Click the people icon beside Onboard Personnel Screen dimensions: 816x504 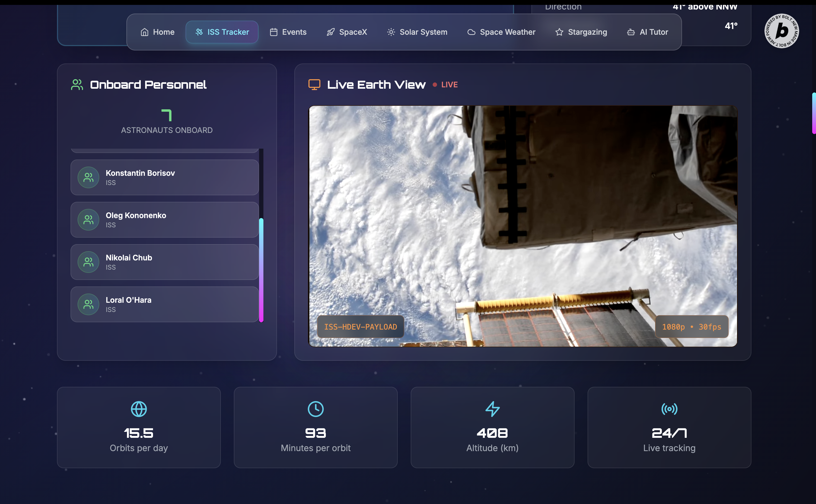pyautogui.click(x=77, y=84)
